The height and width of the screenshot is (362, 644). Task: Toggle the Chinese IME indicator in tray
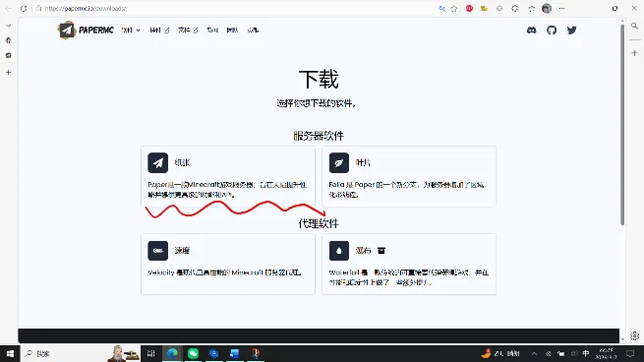[x=586, y=353]
